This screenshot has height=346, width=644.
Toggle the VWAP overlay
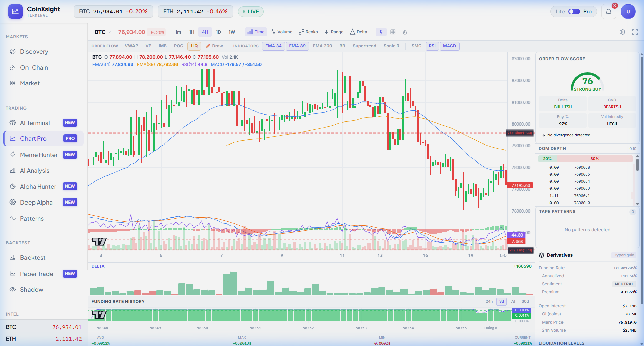tap(131, 46)
